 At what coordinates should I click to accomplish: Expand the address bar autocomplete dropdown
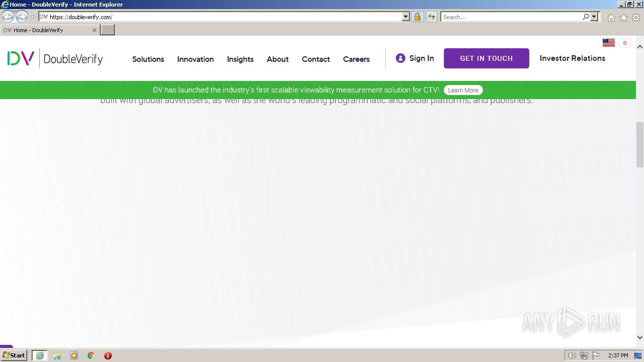[x=406, y=17]
